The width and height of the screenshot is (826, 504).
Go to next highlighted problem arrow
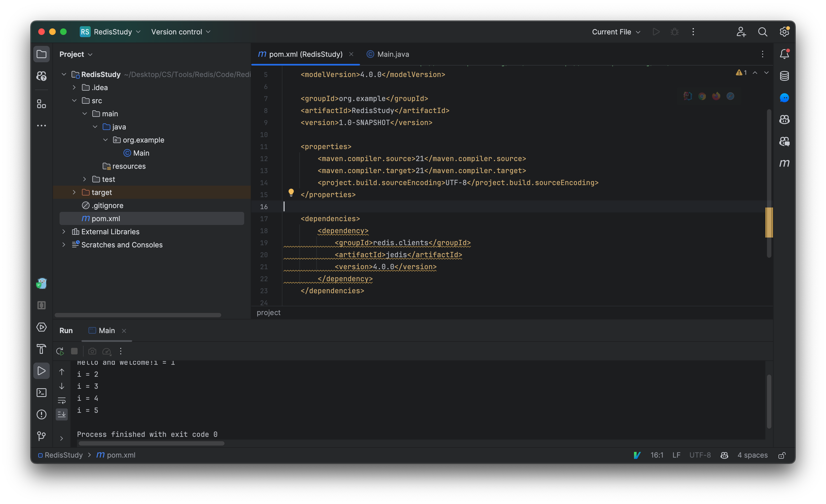(x=766, y=73)
